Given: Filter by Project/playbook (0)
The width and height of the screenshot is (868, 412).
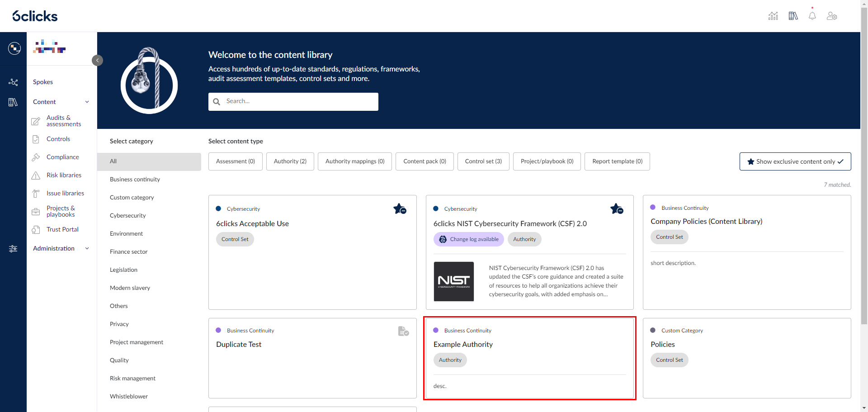Looking at the screenshot, I should tap(547, 161).
